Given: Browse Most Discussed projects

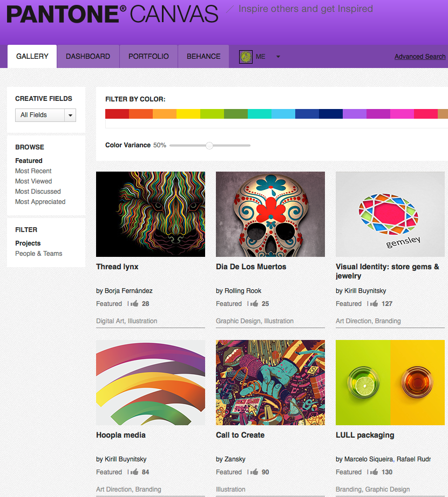Looking at the screenshot, I should pos(38,192).
